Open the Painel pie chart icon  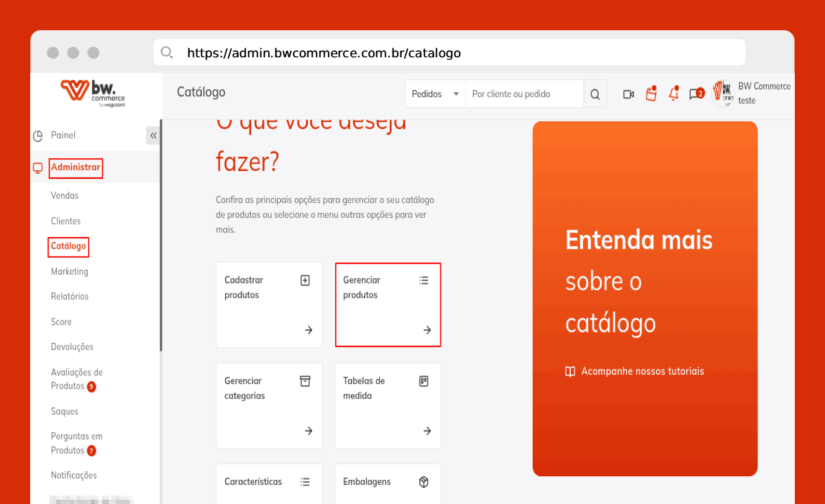point(37,136)
